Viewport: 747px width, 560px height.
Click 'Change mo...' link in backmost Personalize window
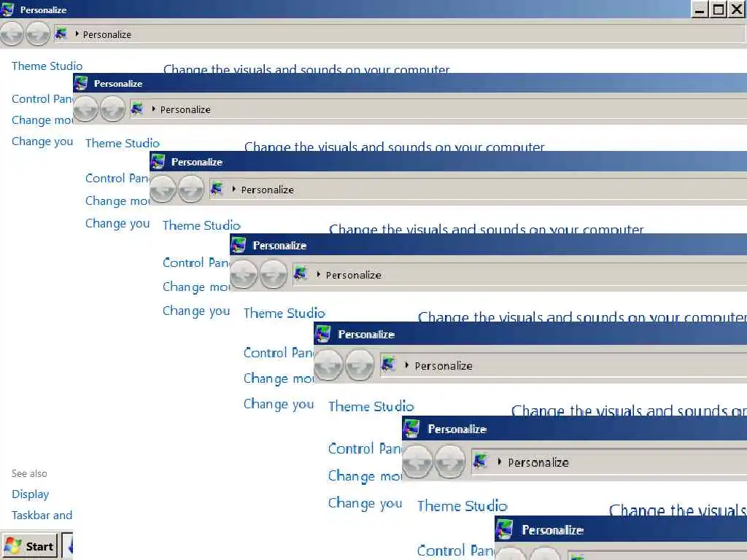42,120
